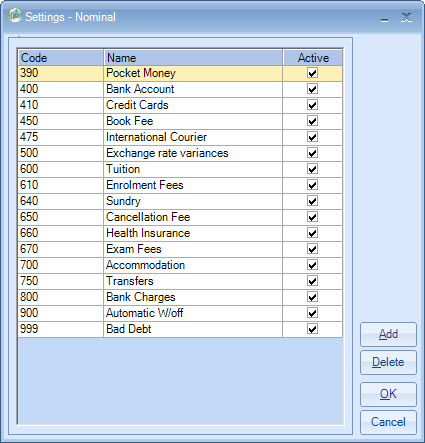Viewport: 425px width, 443px height.
Task: Select the Enrolment Fees name cell
Action: (x=193, y=185)
